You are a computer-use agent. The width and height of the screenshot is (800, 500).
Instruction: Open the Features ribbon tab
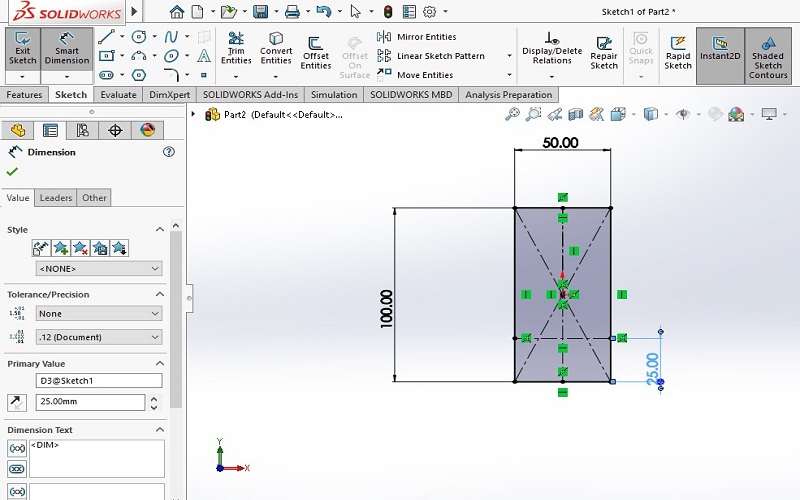click(24, 95)
